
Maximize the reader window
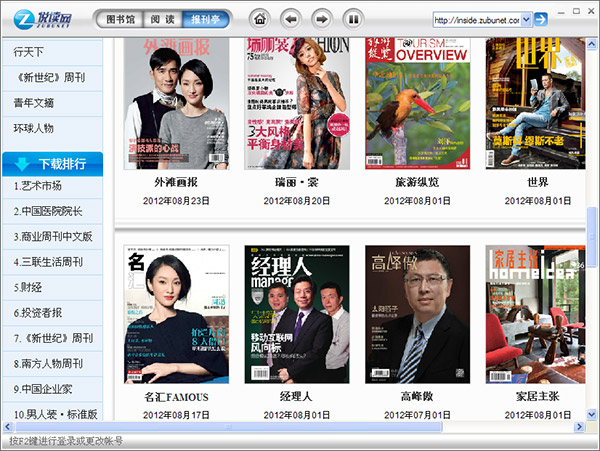tap(576, 11)
